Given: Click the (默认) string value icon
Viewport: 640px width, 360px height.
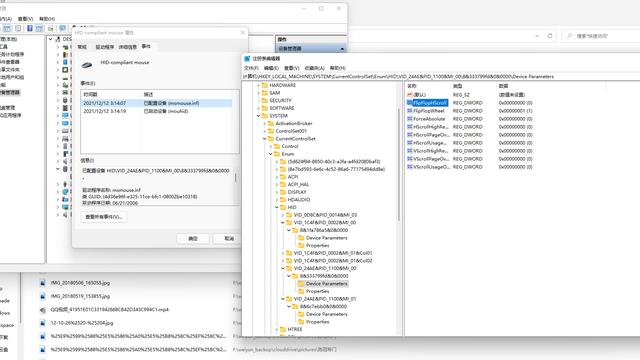Looking at the screenshot, I should tap(410, 95).
